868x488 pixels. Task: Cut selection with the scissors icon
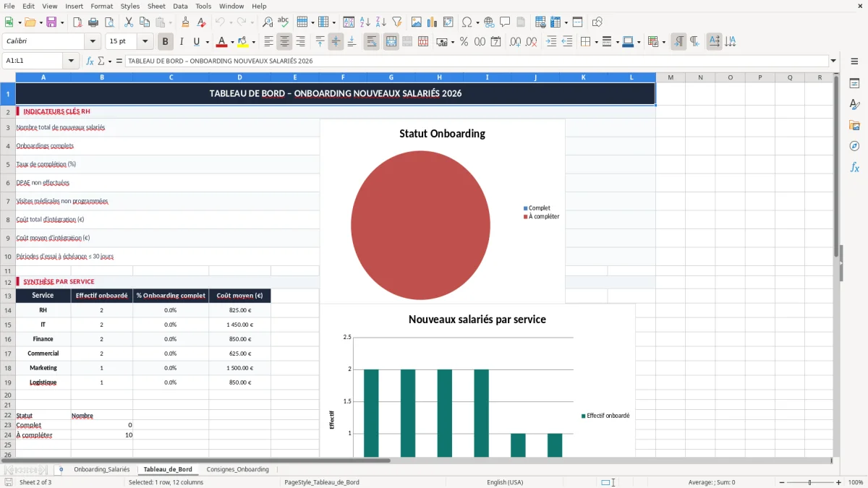coord(129,22)
